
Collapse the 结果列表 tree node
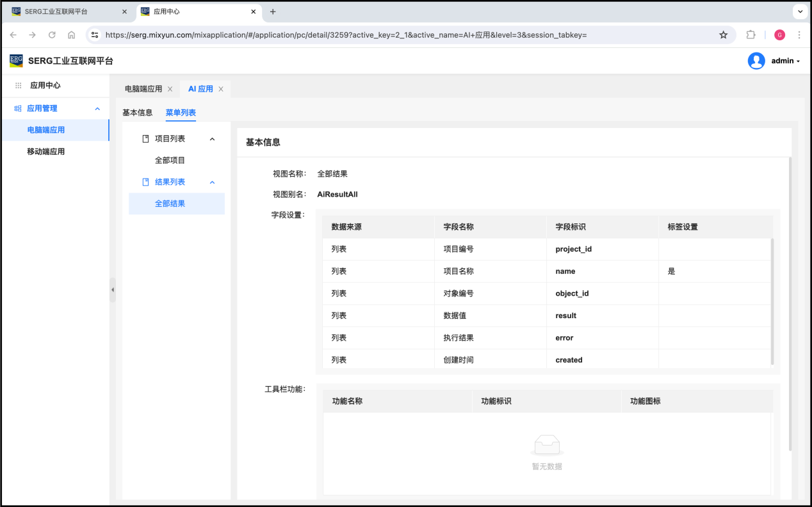tap(213, 182)
